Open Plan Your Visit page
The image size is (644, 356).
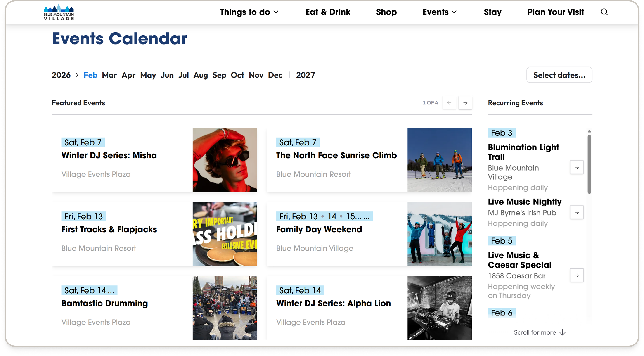556,12
